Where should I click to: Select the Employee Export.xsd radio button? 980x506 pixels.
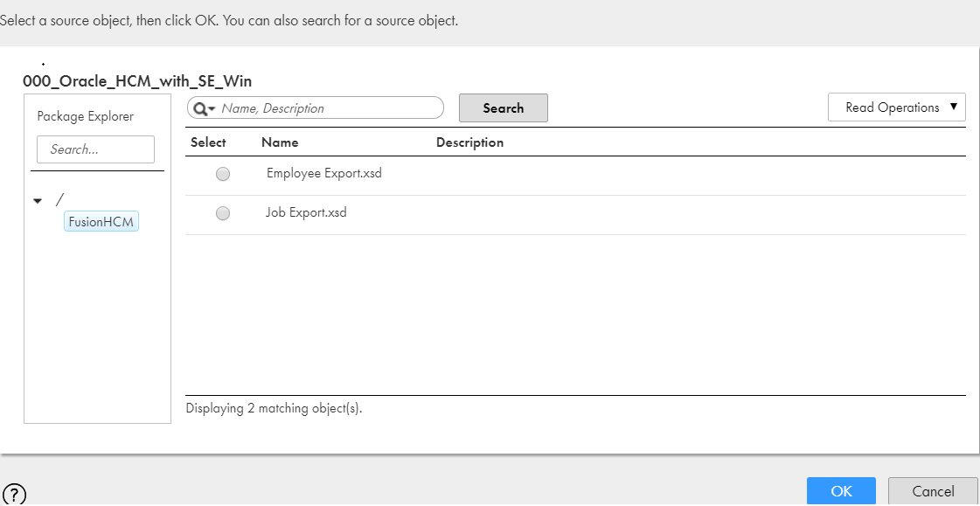tap(223, 174)
